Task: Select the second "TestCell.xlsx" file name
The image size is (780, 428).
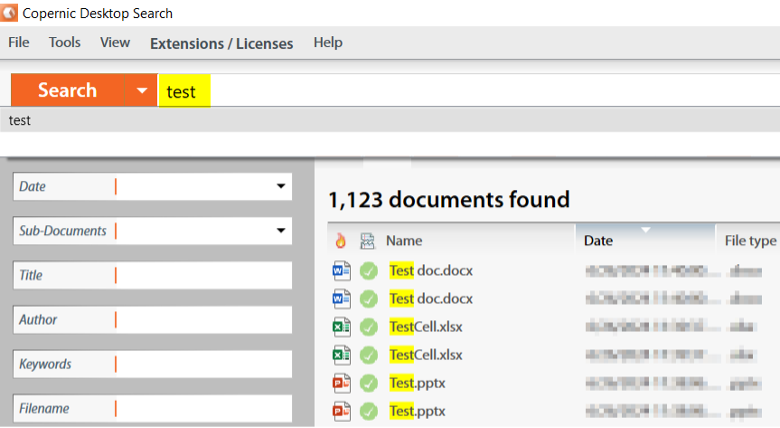Action: [x=426, y=355]
